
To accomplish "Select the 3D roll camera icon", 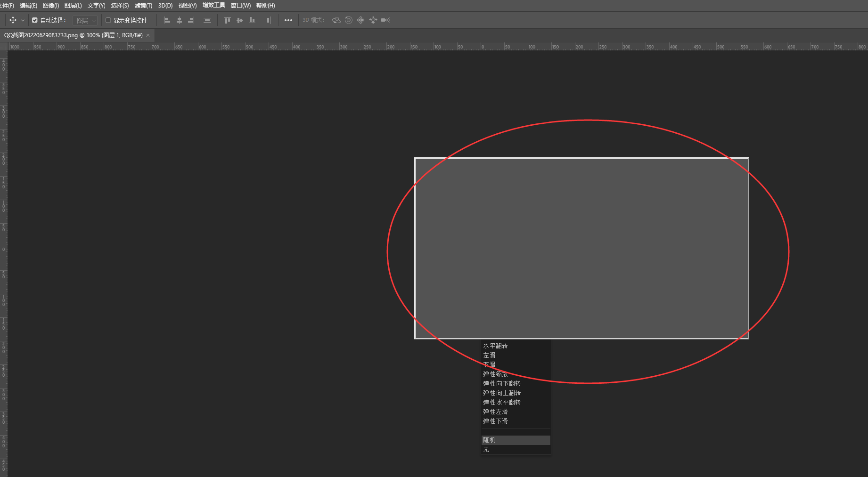I will point(349,20).
